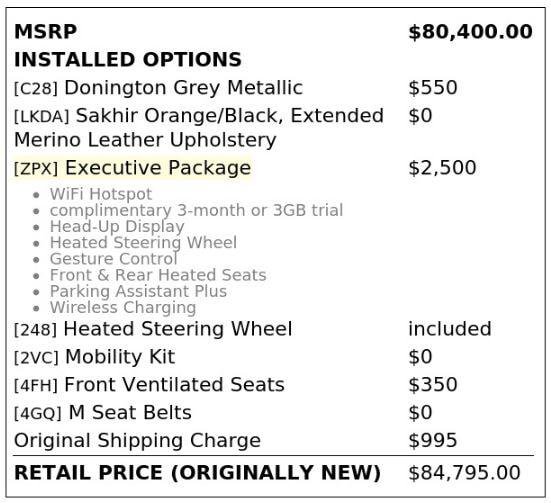Click the WiFi Hotspot bullet item
Viewport: 551px width, 503px height.
(x=101, y=194)
